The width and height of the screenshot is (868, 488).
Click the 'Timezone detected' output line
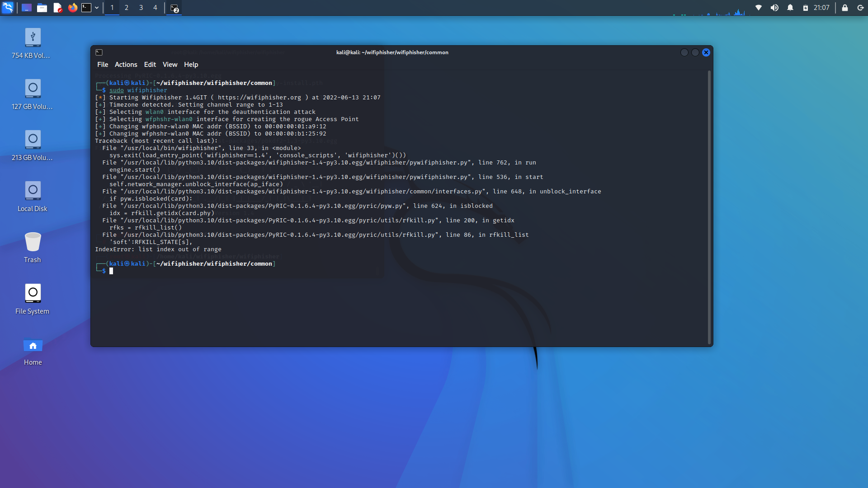pos(189,105)
